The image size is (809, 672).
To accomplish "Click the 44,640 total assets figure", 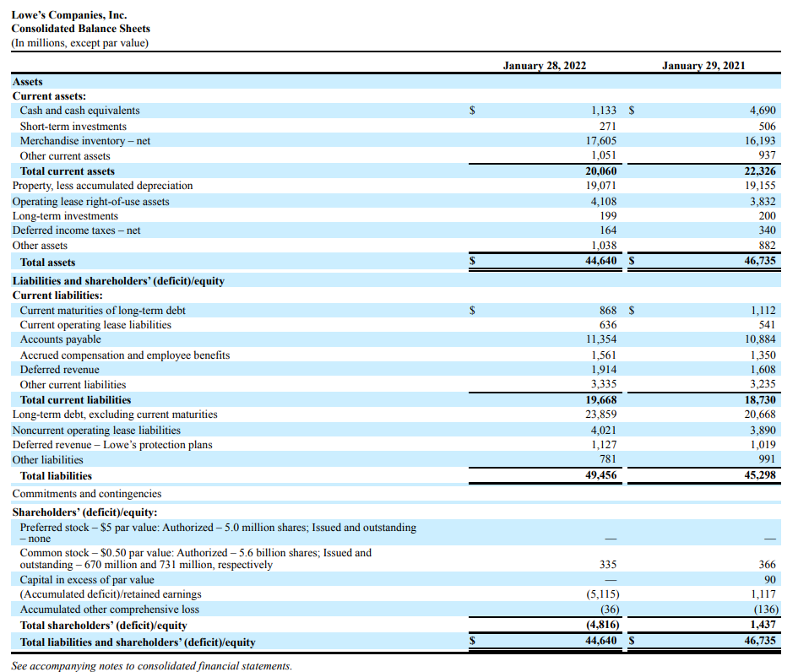I will point(603,262).
